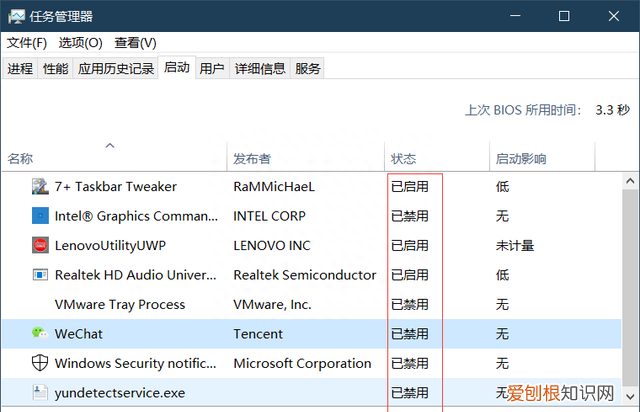This screenshot has width=640, height=412.
Task: Click the WeChat green icon
Action: (x=40, y=334)
